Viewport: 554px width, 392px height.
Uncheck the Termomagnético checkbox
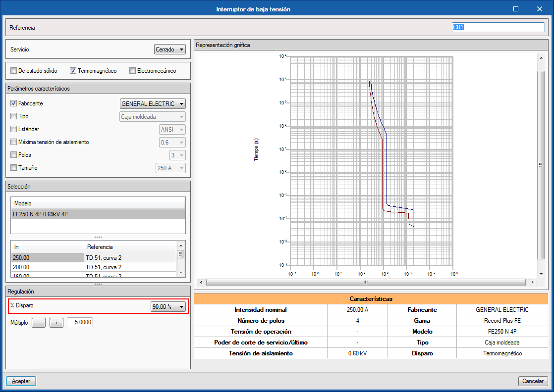click(73, 71)
